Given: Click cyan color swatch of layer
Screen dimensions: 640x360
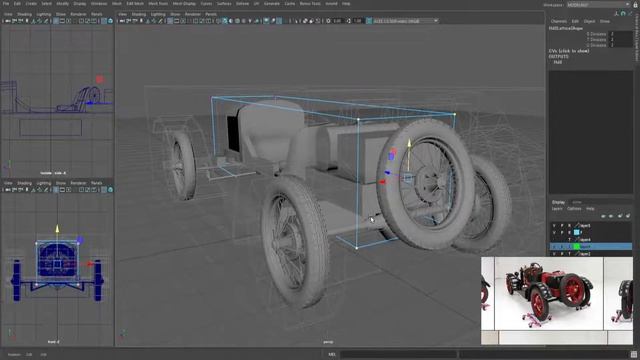Looking at the screenshot, I should (576, 232).
